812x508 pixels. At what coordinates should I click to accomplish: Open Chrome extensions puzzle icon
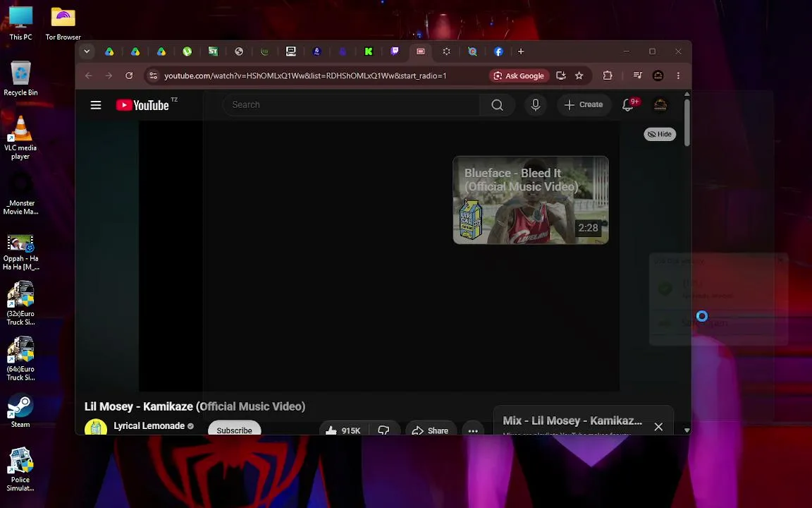[x=608, y=75]
